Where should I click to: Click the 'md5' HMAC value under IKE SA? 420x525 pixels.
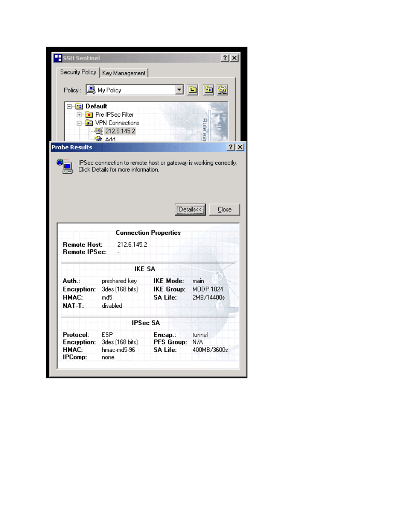(x=107, y=297)
